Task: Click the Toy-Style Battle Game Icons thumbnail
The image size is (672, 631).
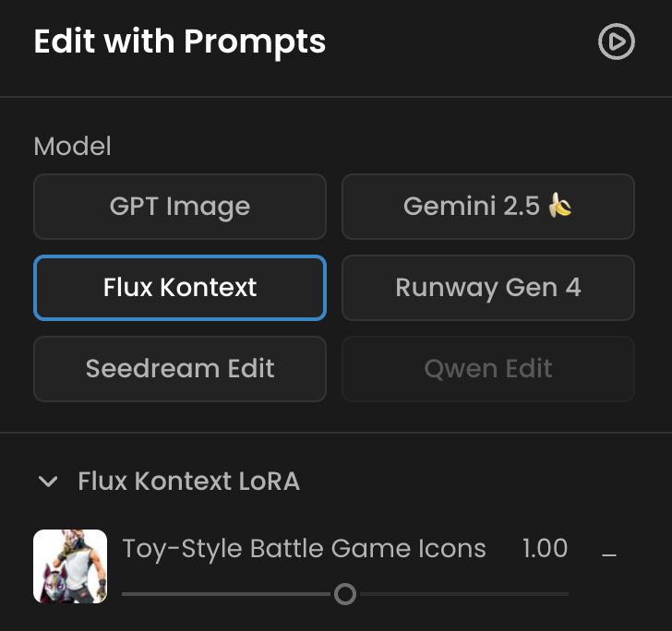Action: click(x=70, y=566)
